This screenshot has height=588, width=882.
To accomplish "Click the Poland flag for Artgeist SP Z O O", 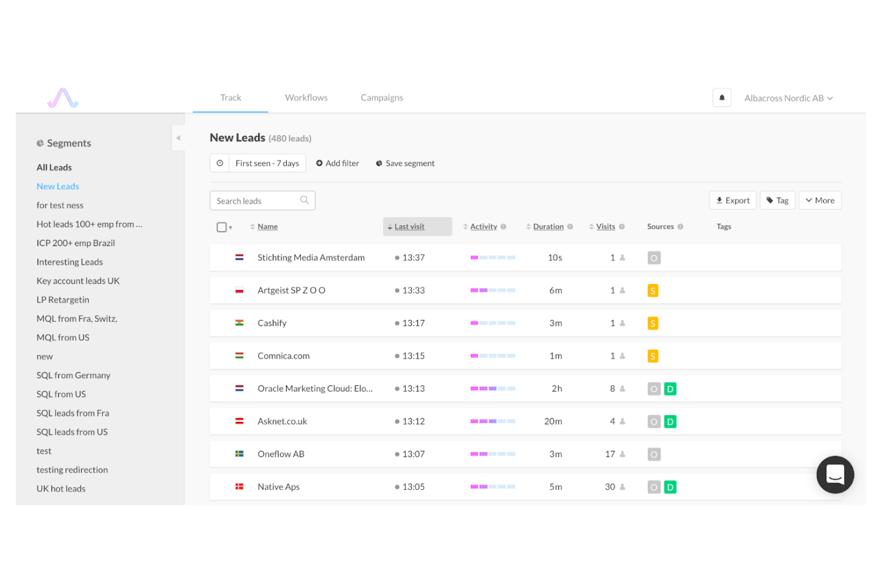I will click(239, 290).
